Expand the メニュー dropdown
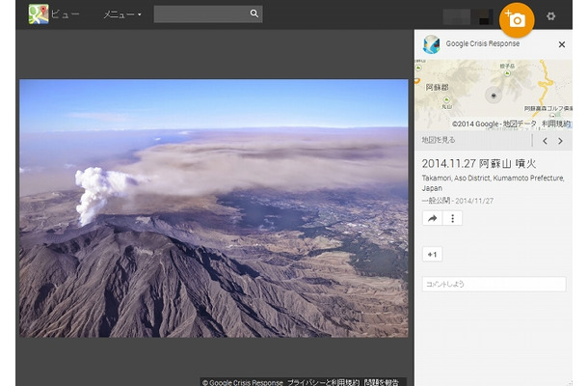This screenshot has width=588, height=386. click(x=122, y=15)
